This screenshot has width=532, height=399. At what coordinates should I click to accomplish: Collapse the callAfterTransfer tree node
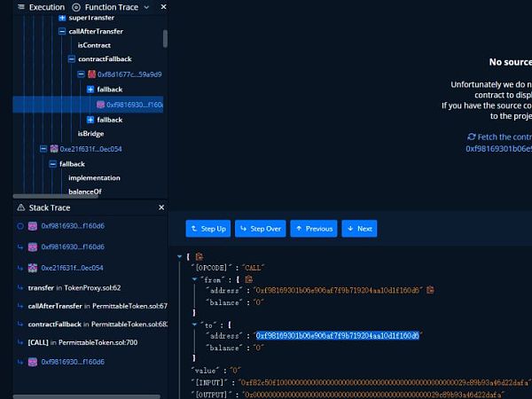[62, 31]
